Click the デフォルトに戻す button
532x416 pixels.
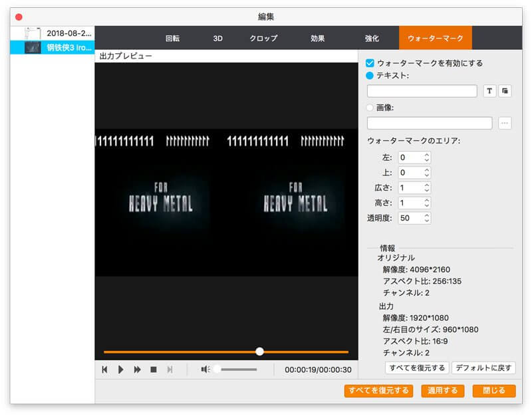pyautogui.click(x=483, y=368)
